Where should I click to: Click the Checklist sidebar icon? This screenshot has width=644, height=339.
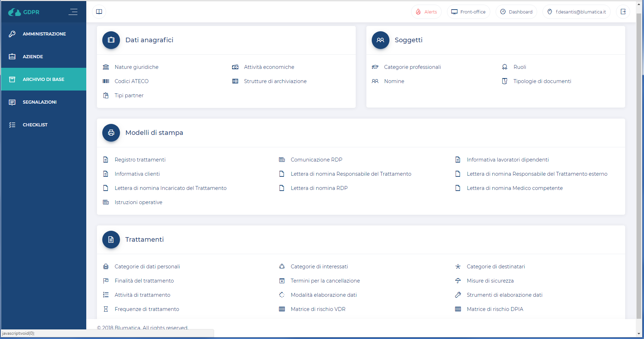(12, 125)
